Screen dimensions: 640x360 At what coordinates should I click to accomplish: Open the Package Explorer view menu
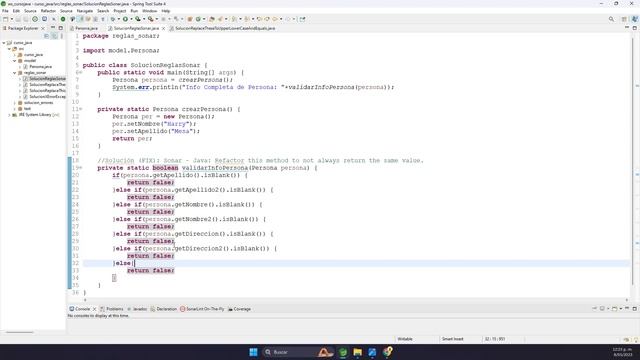[x=62, y=36]
